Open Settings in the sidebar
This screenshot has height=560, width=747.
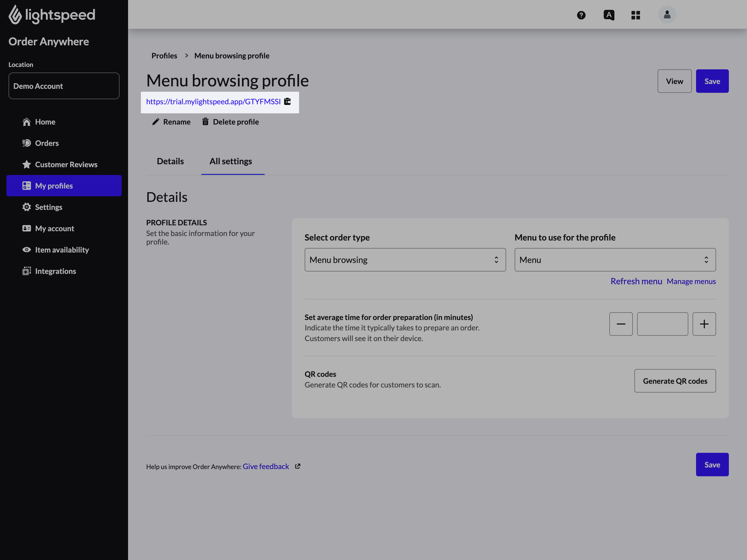64,207
